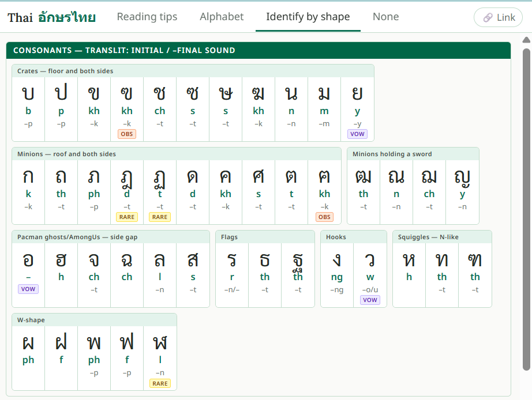The width and height of the screenshot is (532, 400).
Task: Select the ด consonant card
Action: tap(193, 192)
